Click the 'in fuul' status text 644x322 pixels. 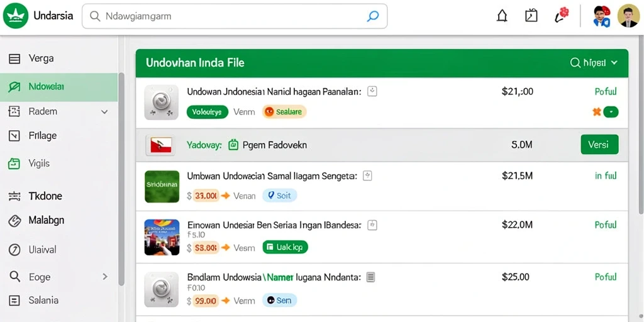(606, 176)
